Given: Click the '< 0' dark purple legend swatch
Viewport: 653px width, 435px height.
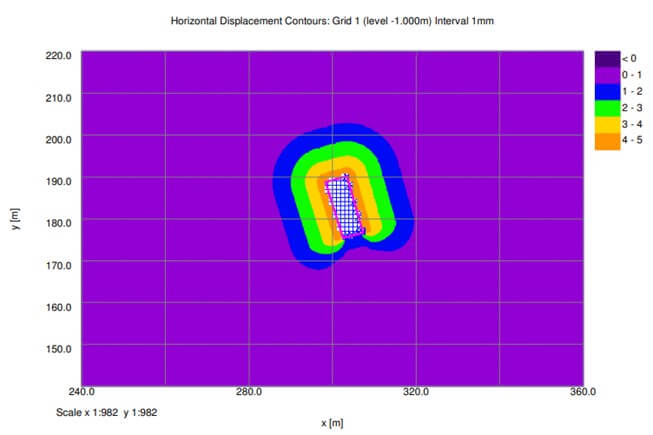Looking at the screenshot, I should tap(607, 59).
